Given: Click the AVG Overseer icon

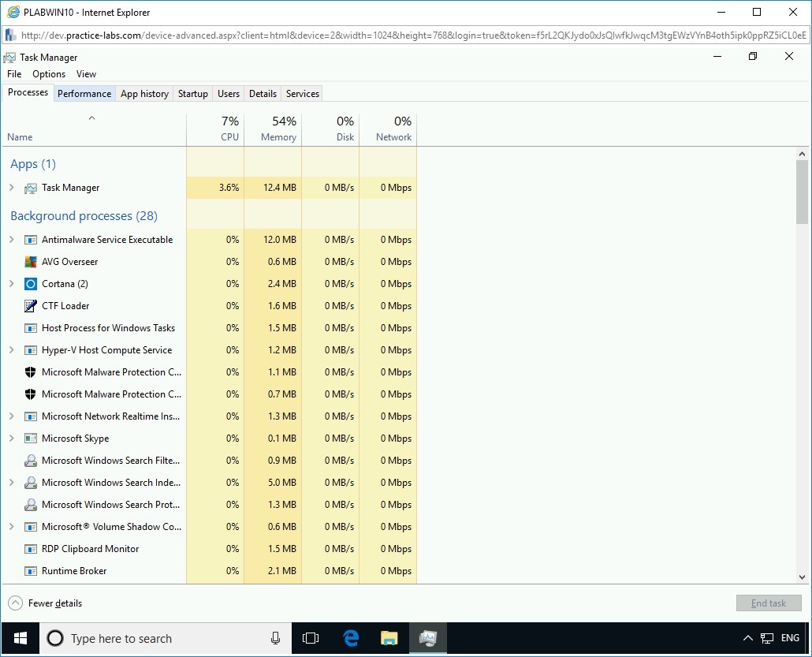Looking at the screenshot, I should [x=29, y=261].
